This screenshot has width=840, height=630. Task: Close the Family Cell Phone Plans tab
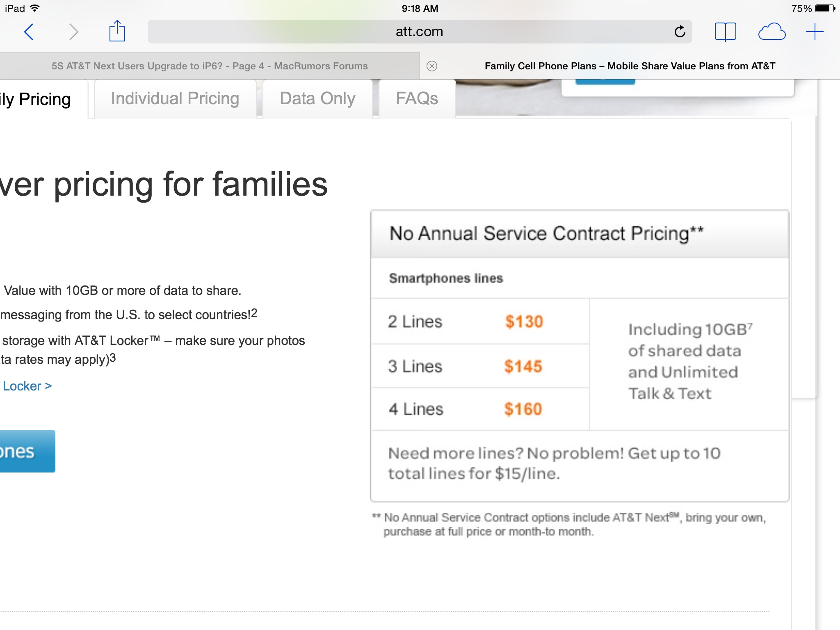point(432,66)
